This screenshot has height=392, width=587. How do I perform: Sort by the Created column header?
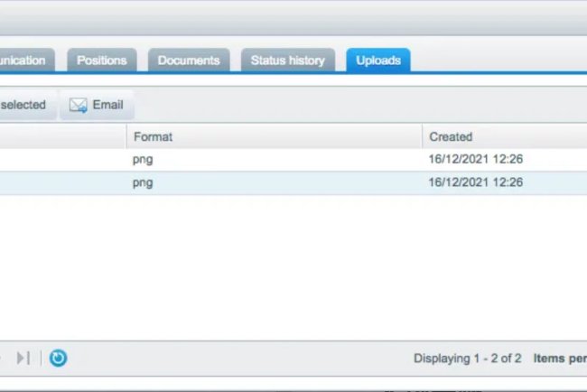point(505,136)
